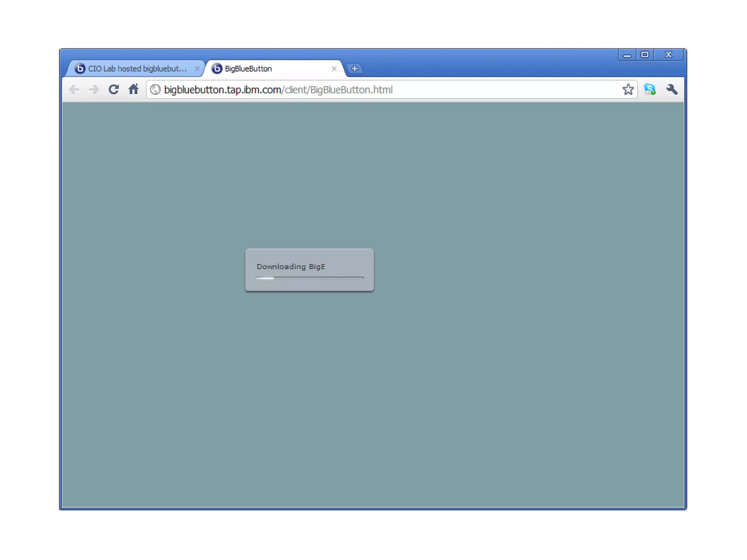Click the globe site info icon
This screenshot has width=747, height=560.
pyautogui.click(x=155, y=89)
